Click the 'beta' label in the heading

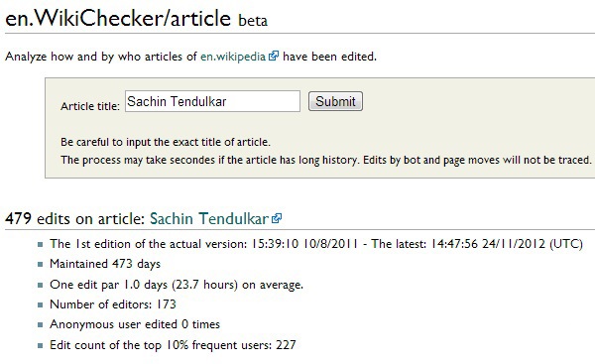[x=253, y=21]
